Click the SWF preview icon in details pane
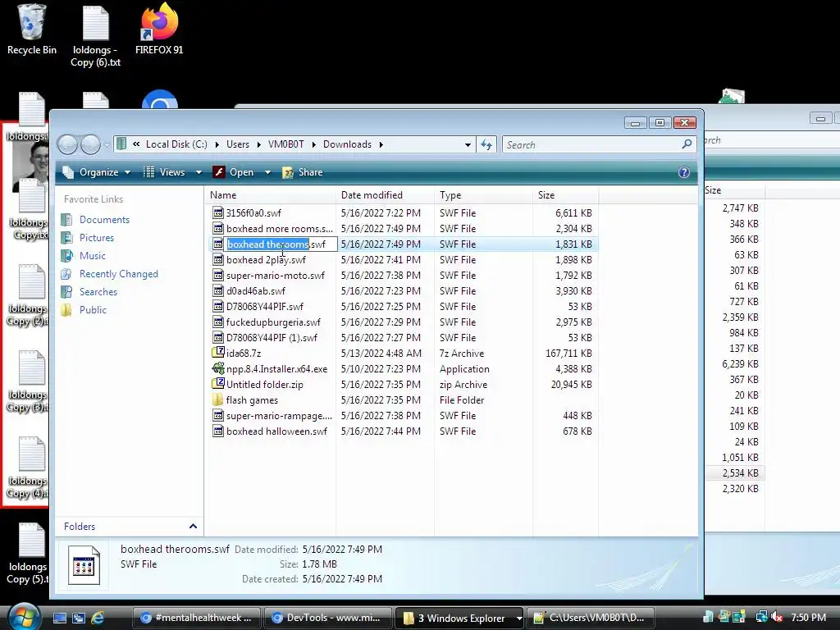This screenshot has width=840, height=630. (x=84, y=564)
